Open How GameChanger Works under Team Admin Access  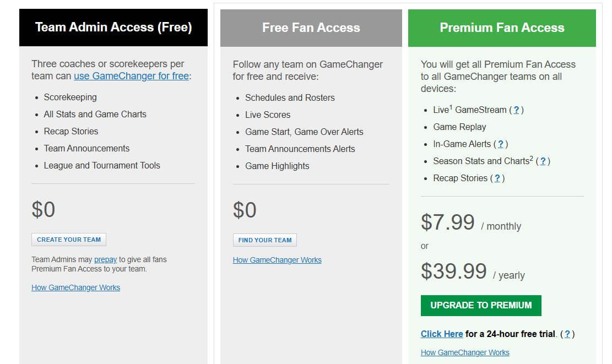click(75, 287)
